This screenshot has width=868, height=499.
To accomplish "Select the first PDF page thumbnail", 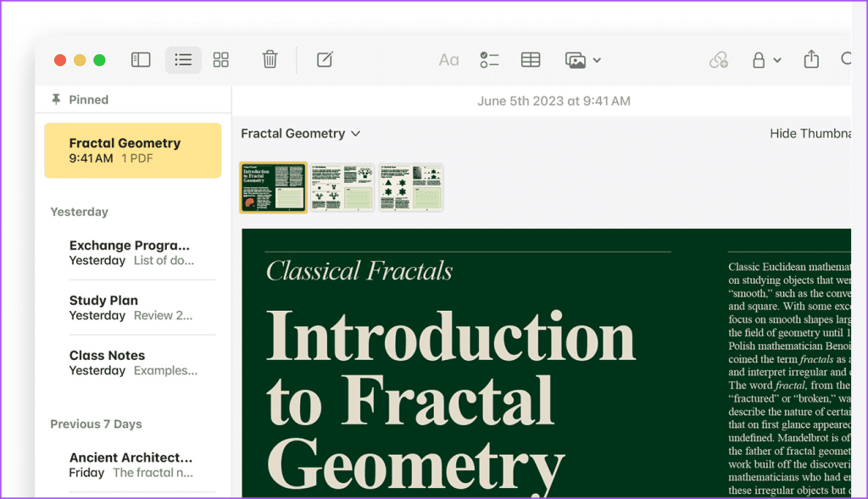I will click(273, 187).
